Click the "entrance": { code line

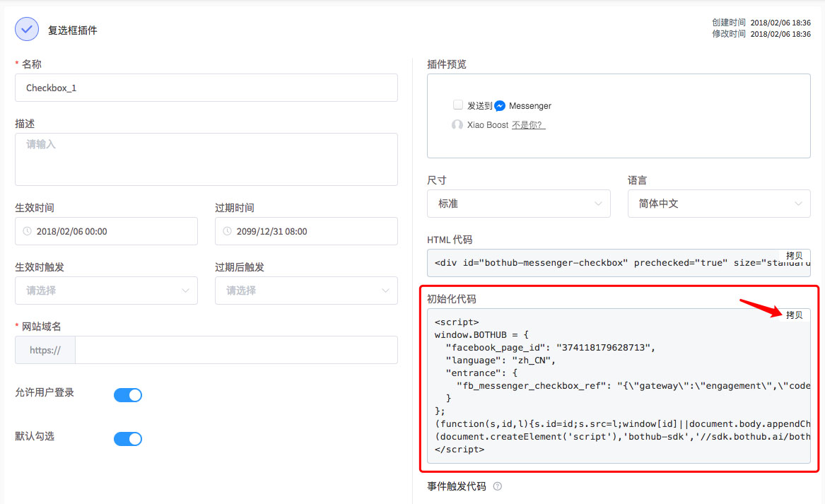tap(481, 373)
